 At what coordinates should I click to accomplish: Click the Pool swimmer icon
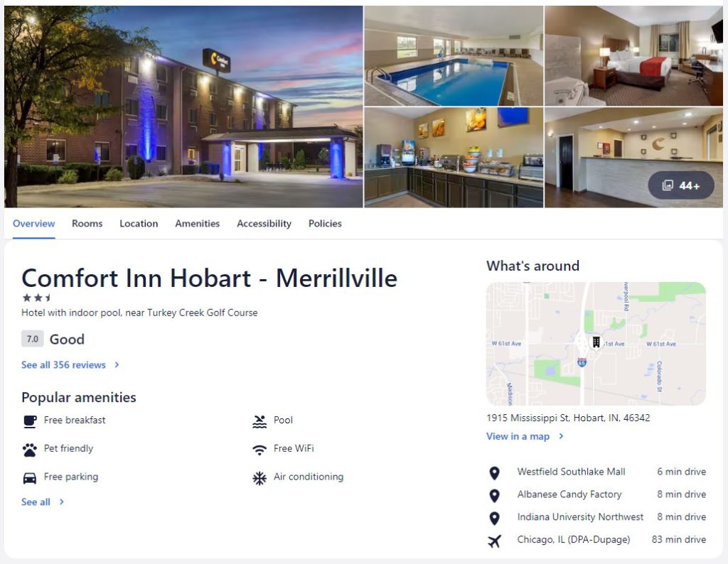coord(259,421)
